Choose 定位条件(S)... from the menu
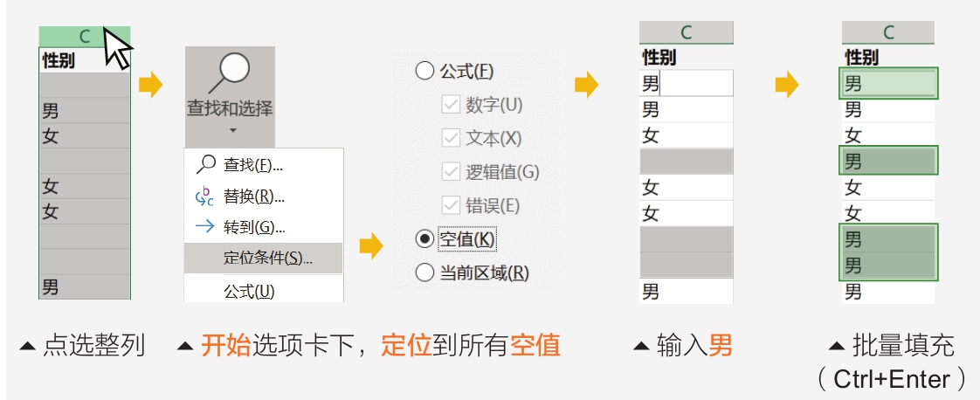The image size is (980, 400). click(x=267, y=258)
